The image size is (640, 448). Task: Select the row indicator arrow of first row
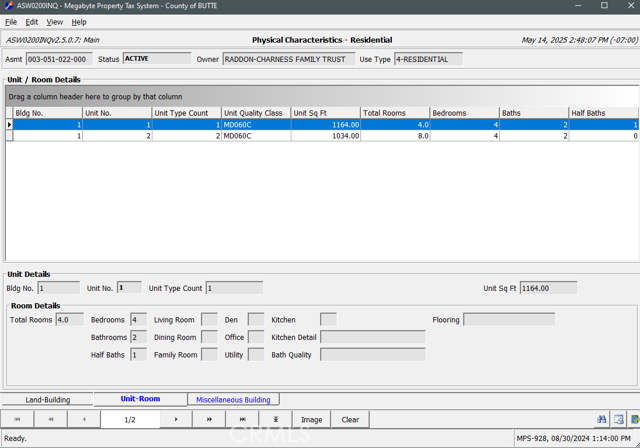coord(9,124)
